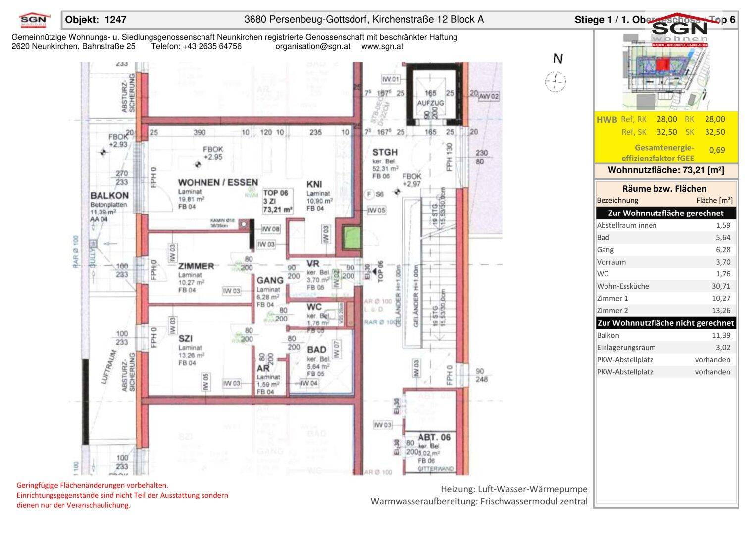Click the 'WOHNEN / ESSEN' room label
The width and height of the screenshot is (756, 535).
pyautogui.click(x=218, y=183)
